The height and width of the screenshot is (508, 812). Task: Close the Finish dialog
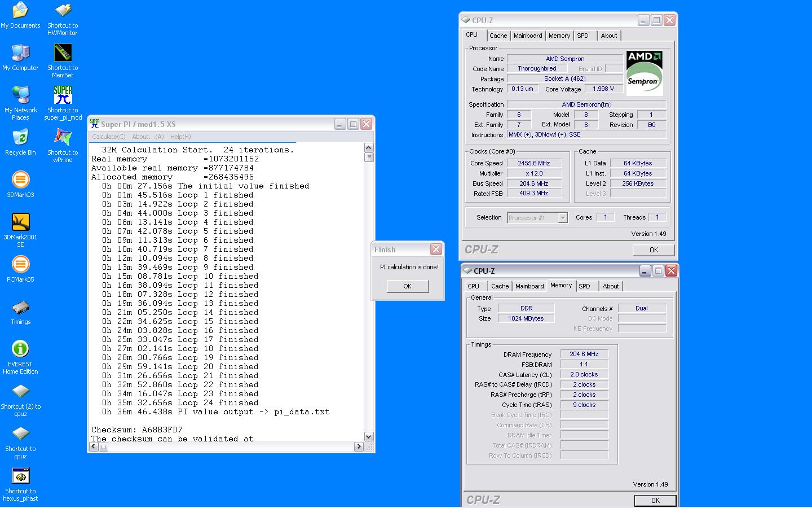coord(436,249)
